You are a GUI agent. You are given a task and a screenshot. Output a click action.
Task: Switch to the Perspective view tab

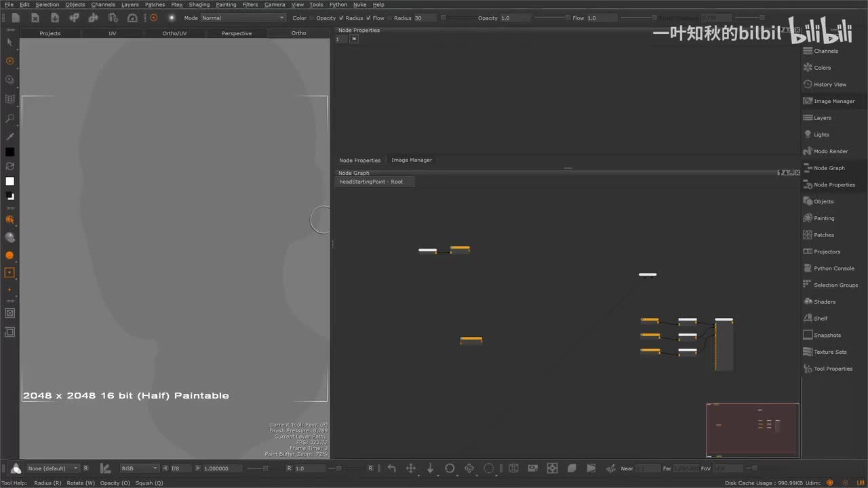tap(237, 33)
